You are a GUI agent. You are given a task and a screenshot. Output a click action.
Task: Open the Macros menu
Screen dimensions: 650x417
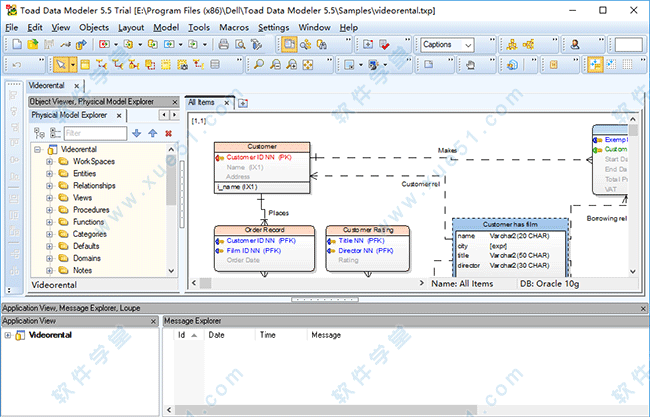tap(234, 28)
